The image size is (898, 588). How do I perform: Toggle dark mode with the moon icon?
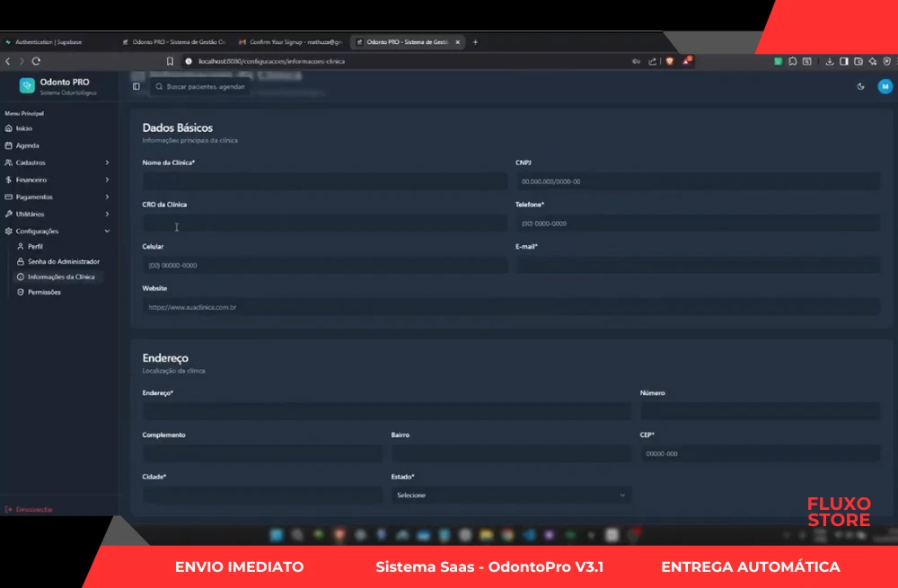(x=860, y=86)
